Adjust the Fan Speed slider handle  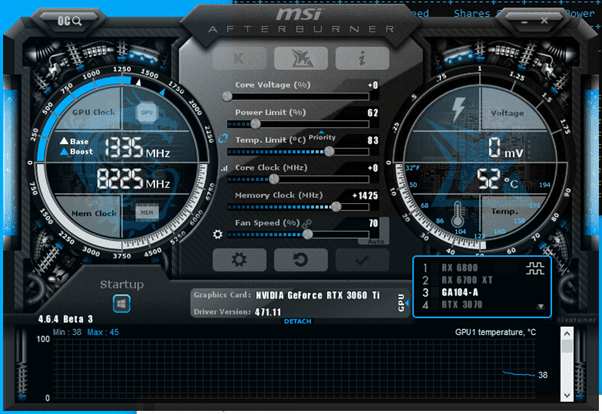click(307, 234)
